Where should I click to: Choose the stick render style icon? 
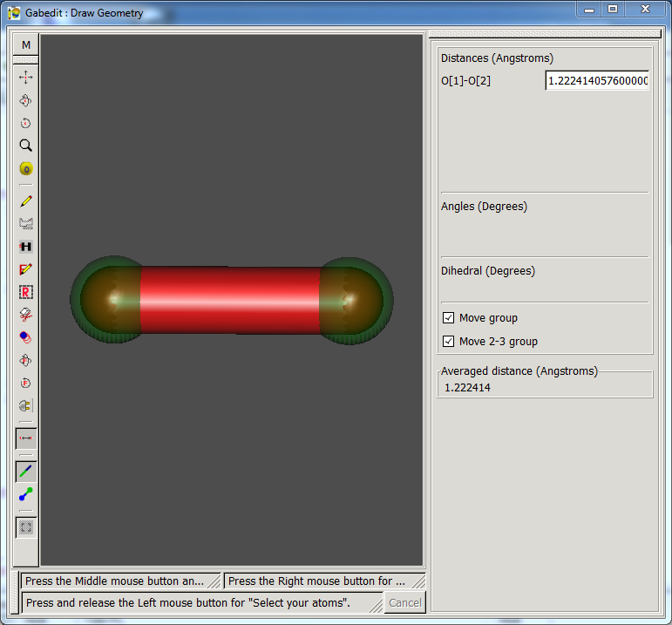tap(26, 471)
